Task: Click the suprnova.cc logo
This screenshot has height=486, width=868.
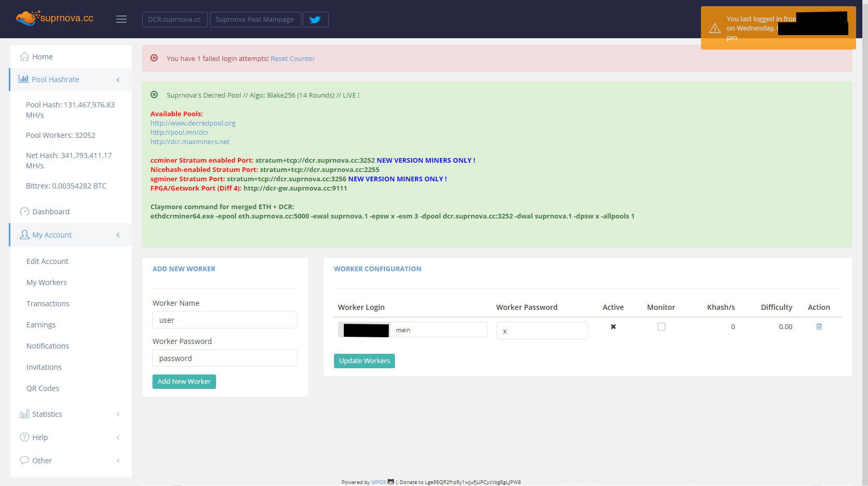Action: point(55,18)
